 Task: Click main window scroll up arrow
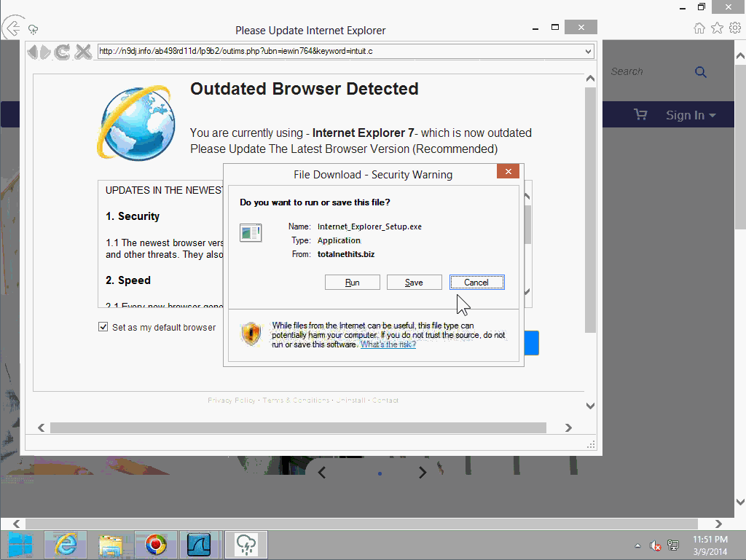click(740, 56)
